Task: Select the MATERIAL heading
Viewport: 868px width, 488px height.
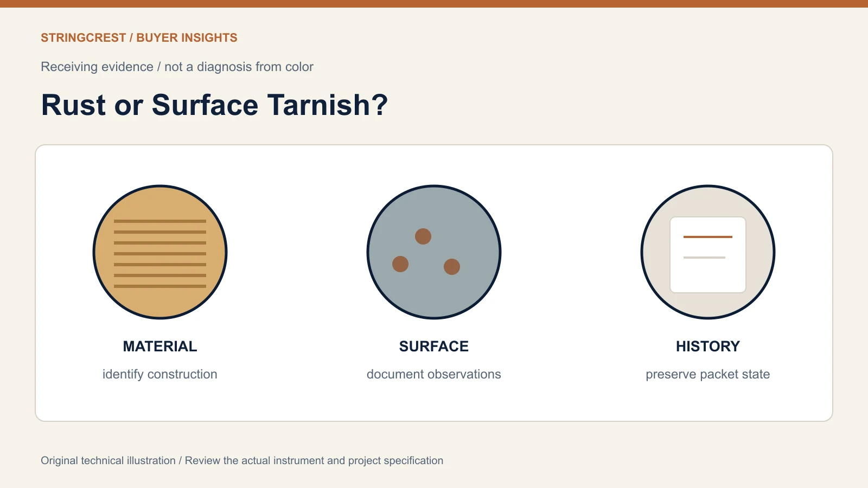Action: point(160,346)
